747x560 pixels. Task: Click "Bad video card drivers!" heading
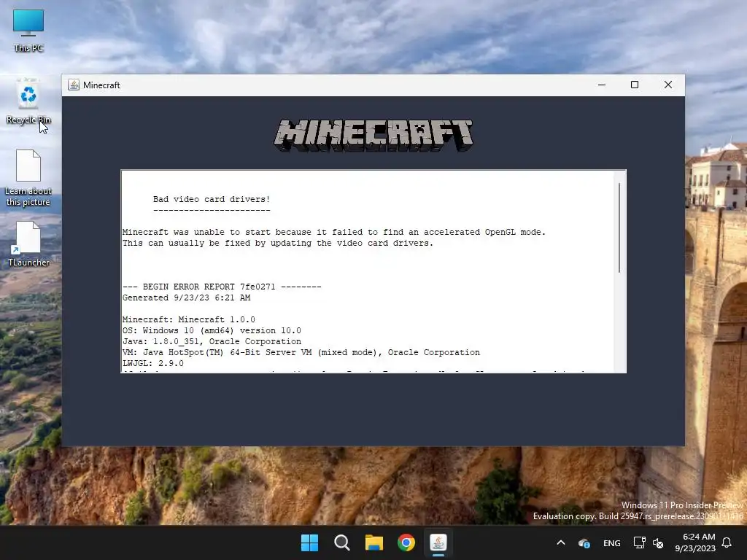pyautogui.click(x=212, y=199)
